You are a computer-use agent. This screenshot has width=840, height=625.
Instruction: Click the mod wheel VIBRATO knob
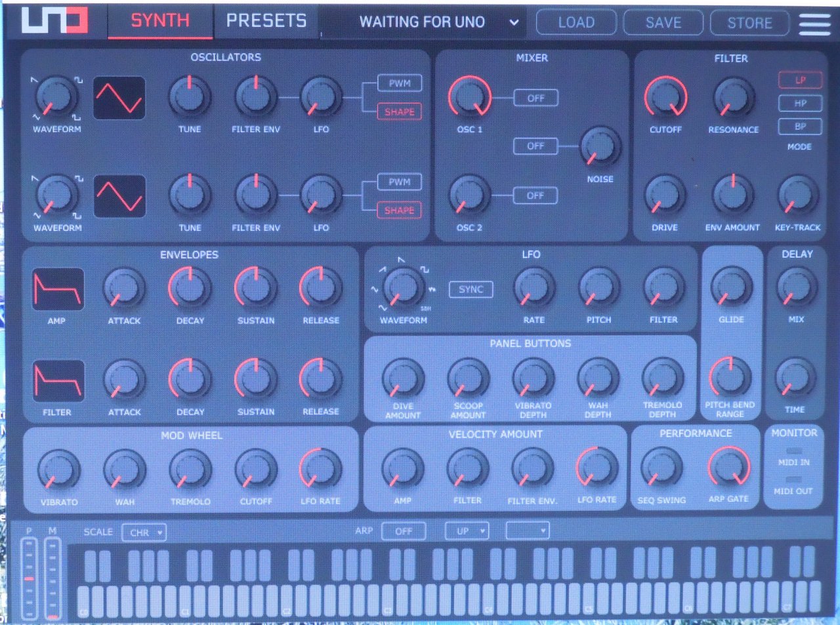(59, 470)
